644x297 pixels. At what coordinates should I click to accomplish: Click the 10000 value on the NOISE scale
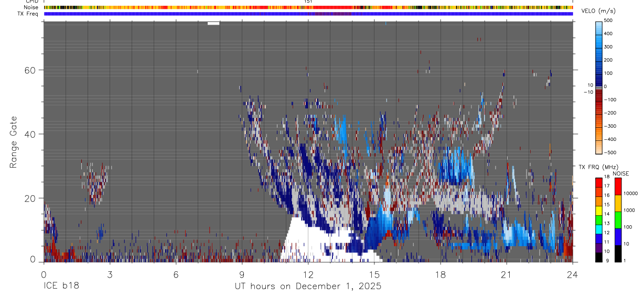pos(631,193)
